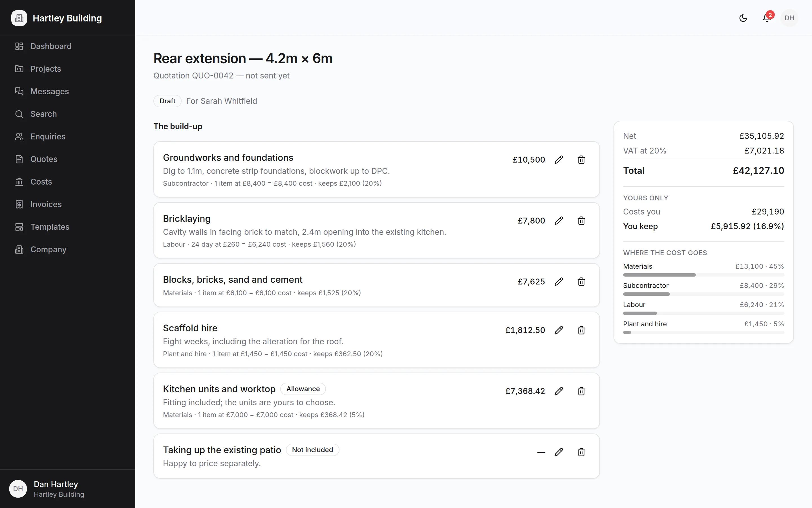Toggle dark mode with the moon icon
The height and width of the screenshot is (508, 812).
(x=743, y=18)
